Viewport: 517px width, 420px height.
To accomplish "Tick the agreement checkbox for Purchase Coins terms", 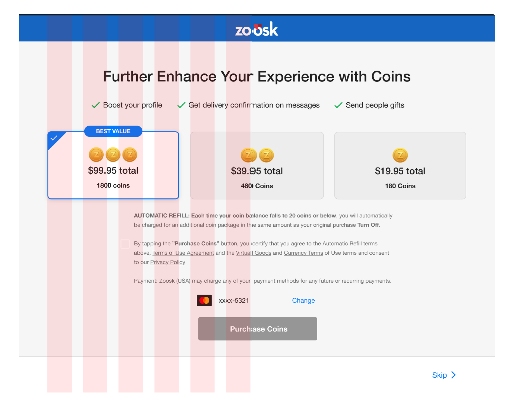I will click(125, 244).
